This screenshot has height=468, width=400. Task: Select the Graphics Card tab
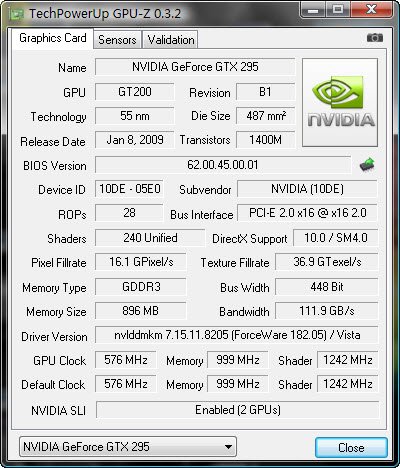[53, 38]
